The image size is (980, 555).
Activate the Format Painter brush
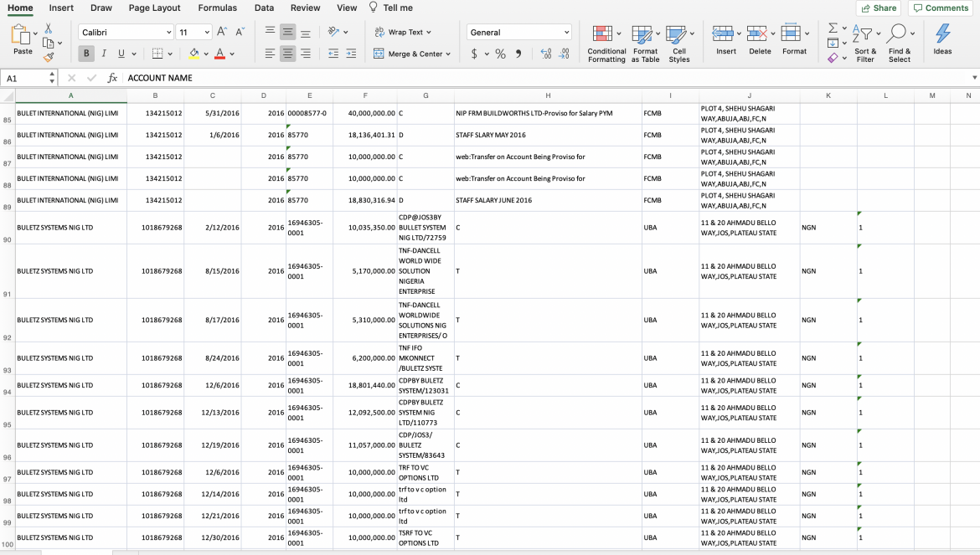tap(48, 58)
